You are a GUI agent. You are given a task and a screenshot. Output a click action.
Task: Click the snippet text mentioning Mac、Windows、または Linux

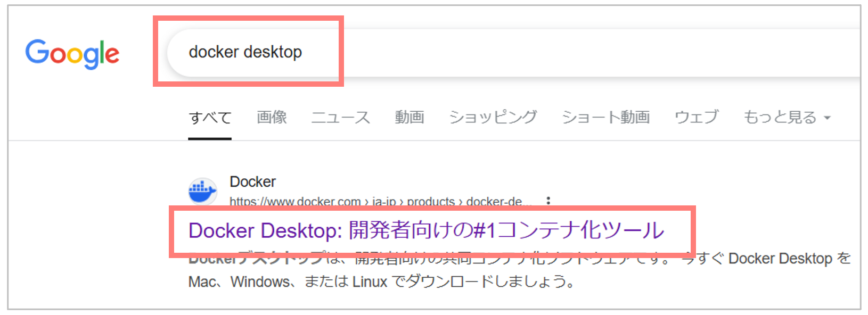click(381, 281)
